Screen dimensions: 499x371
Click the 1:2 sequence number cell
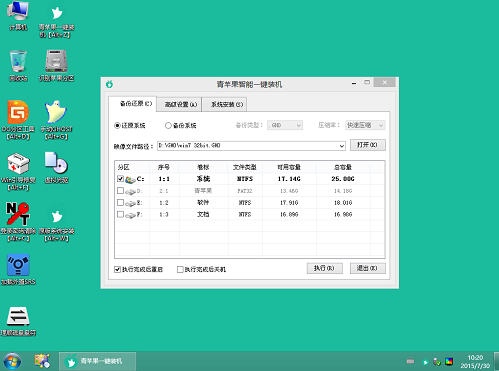pos(164,203)
